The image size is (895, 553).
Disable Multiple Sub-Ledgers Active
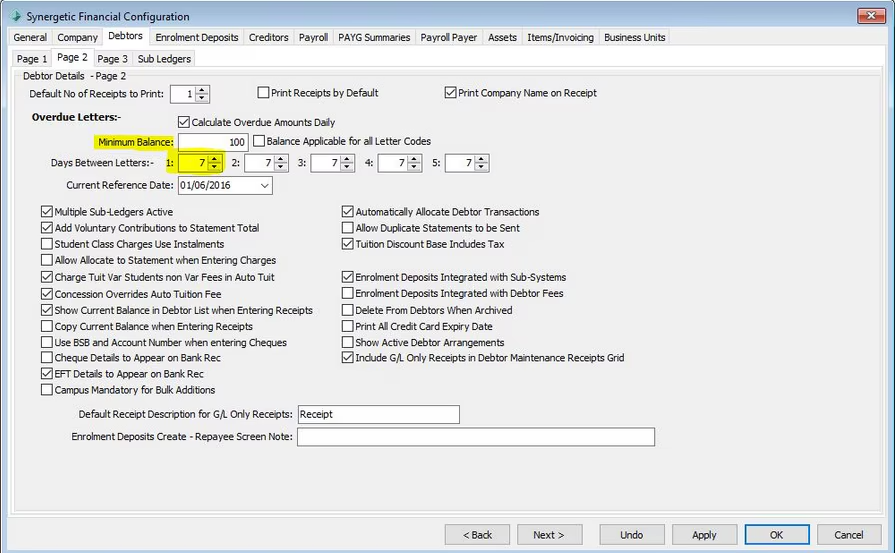click(x=47, y=212)
